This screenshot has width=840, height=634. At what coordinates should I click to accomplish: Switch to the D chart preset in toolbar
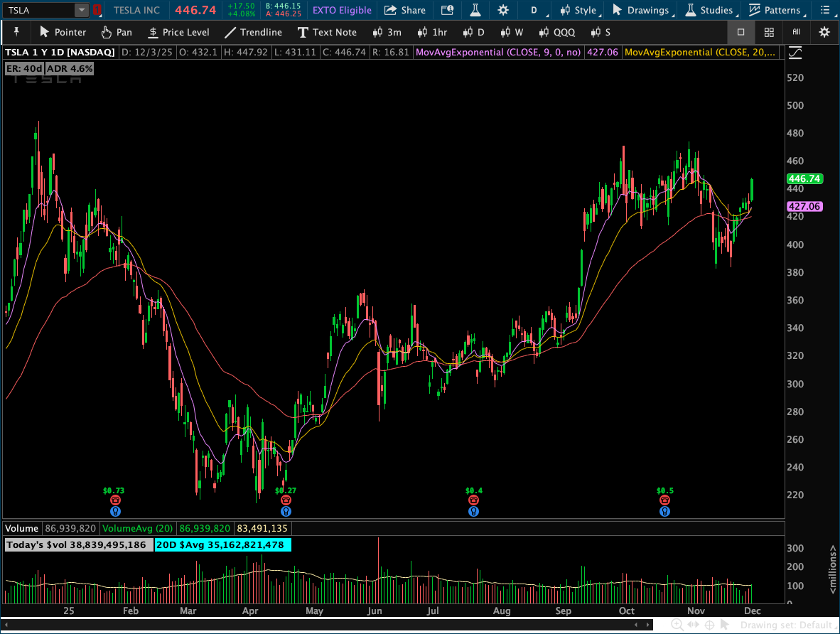473,32
